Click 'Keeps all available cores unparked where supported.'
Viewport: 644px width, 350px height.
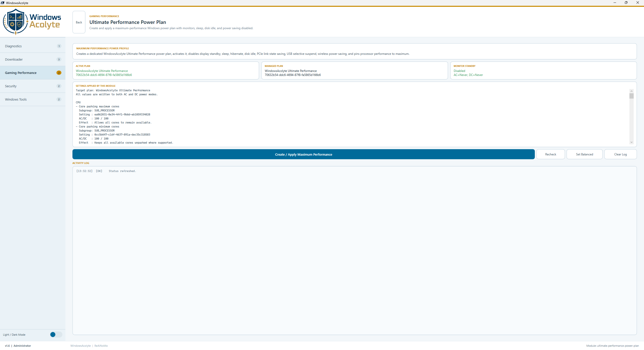tap(134, 143)
